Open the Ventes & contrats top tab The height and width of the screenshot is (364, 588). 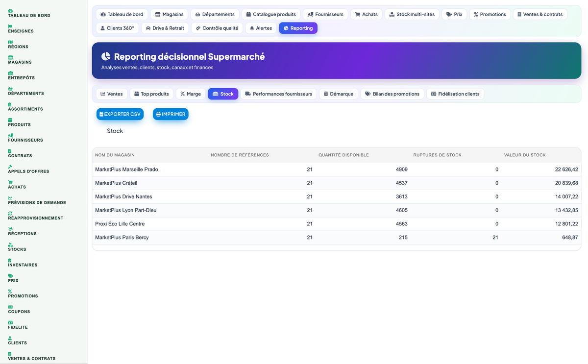540,14
